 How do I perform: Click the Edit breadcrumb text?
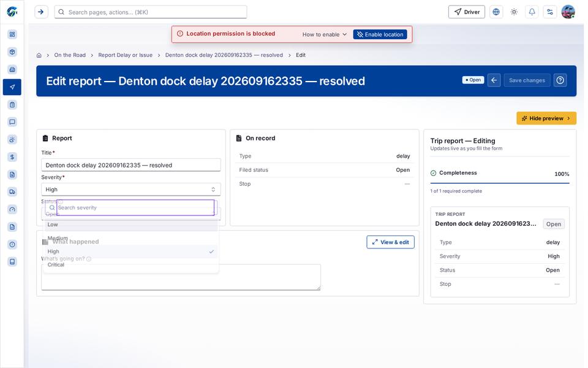coord(301,55)
